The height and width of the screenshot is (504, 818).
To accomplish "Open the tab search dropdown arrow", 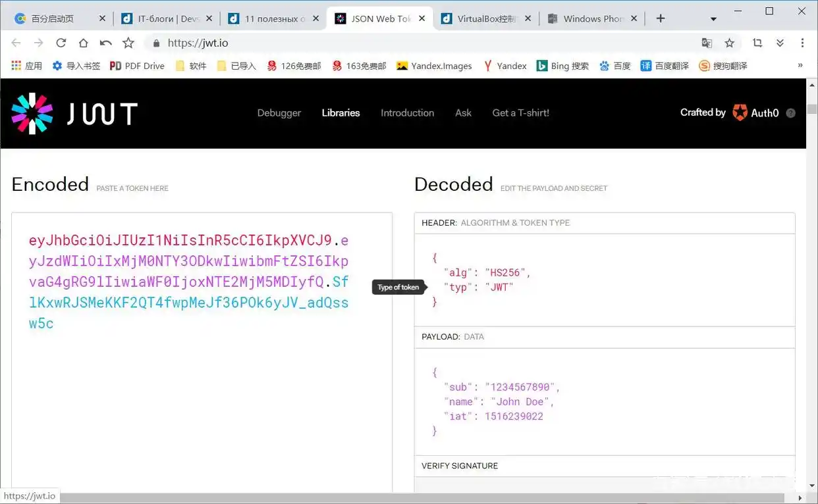I will pos(712,18).
